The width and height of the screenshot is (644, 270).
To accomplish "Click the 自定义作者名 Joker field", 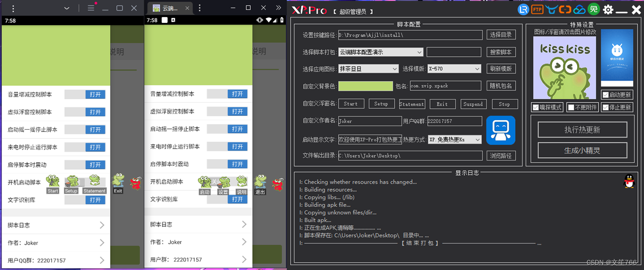I will click(370, 121).
